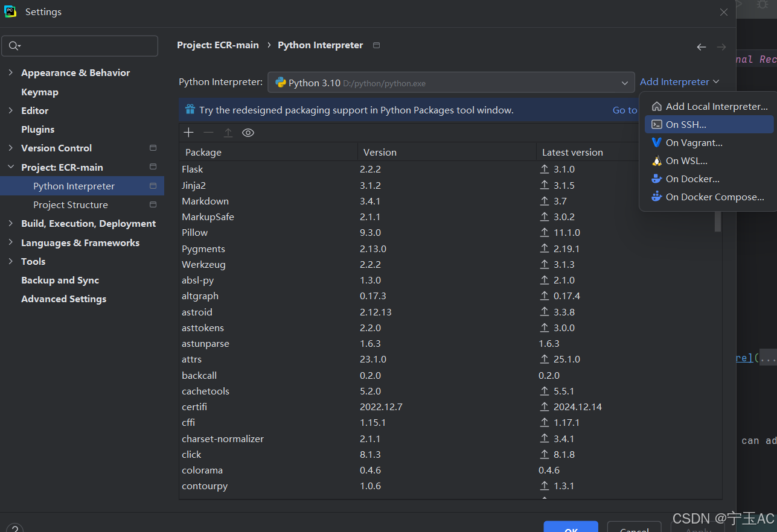Click upgrade arrow icon for Jinja2
The width and height of the screenshot is (777, 532).
coord(545,185)
